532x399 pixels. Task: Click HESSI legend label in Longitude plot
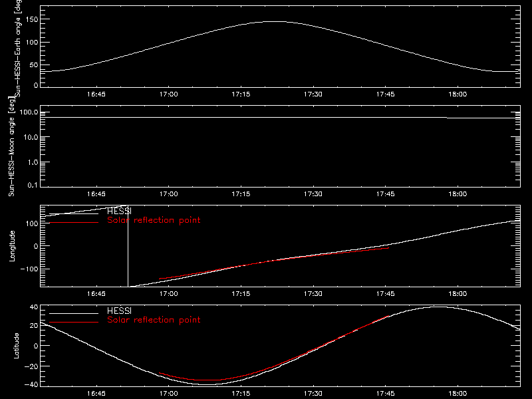[x=119, y=211]
